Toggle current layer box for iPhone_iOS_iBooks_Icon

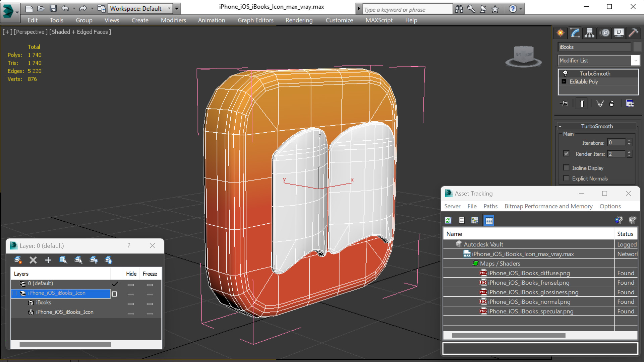pyautogui.click(x=115, y=294)
